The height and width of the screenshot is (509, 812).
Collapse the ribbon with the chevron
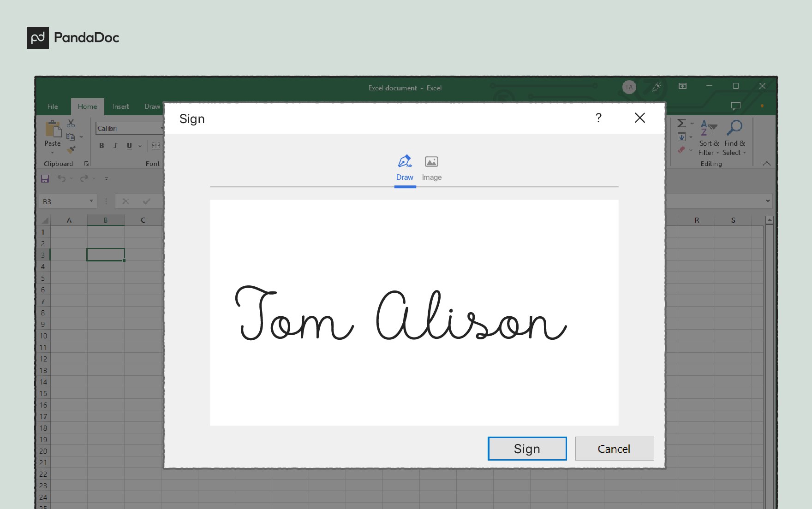click(766, 163)
